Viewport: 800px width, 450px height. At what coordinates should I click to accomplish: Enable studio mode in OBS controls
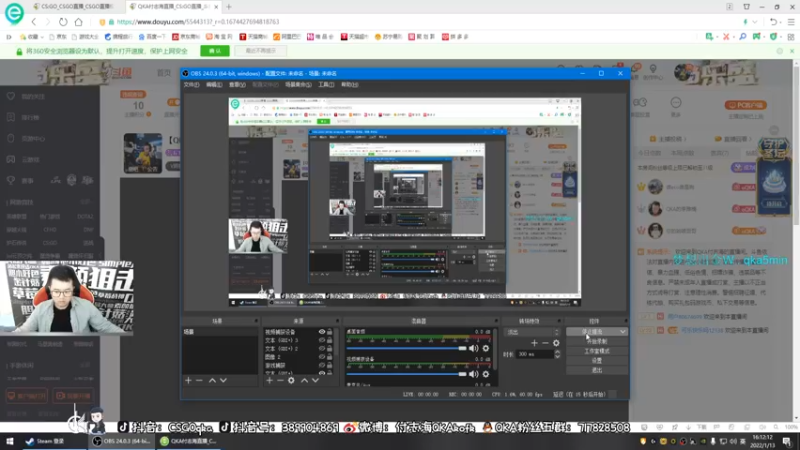pyautogui.click(x=596, y=351)
